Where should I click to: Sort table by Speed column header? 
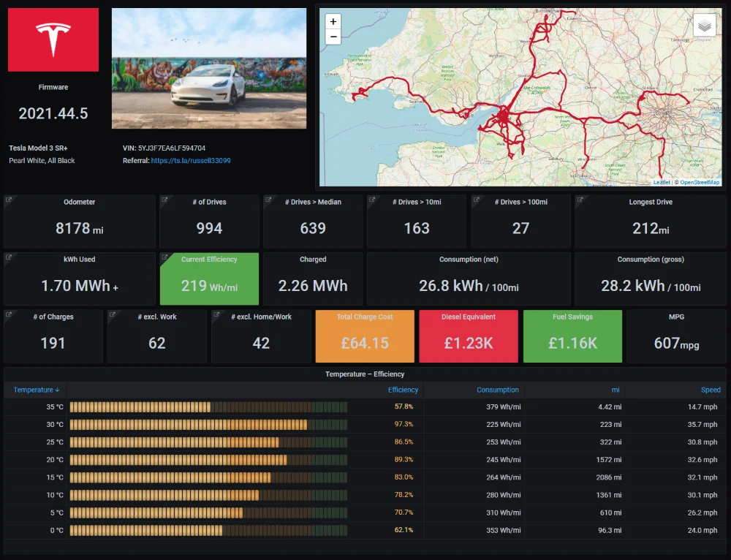[711, 390]
